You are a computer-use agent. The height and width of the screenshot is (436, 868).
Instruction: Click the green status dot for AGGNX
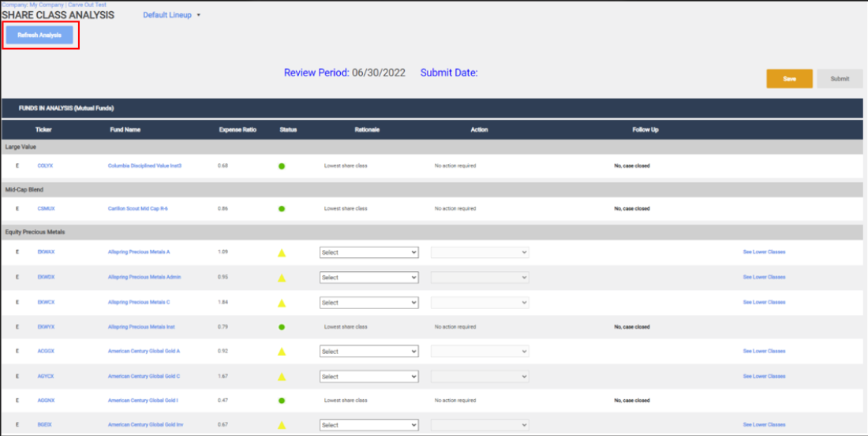(281, 401)
